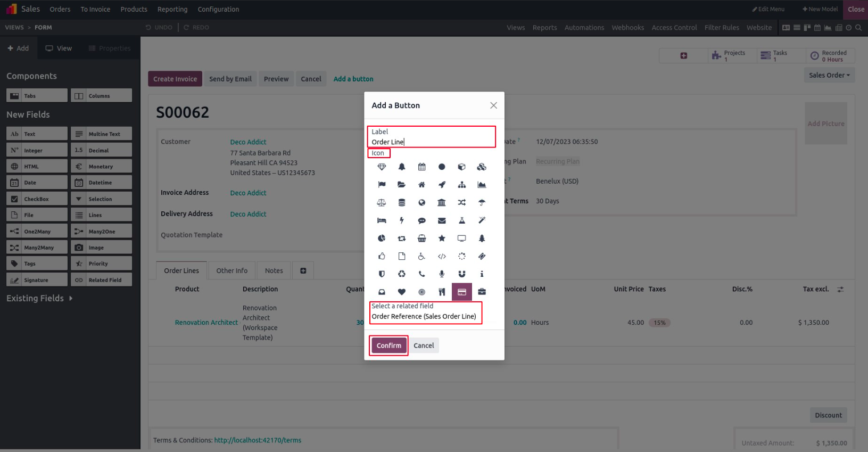Choose the thumbs up icon
This screenshot has width=868, height=452.
coord(382,256)
